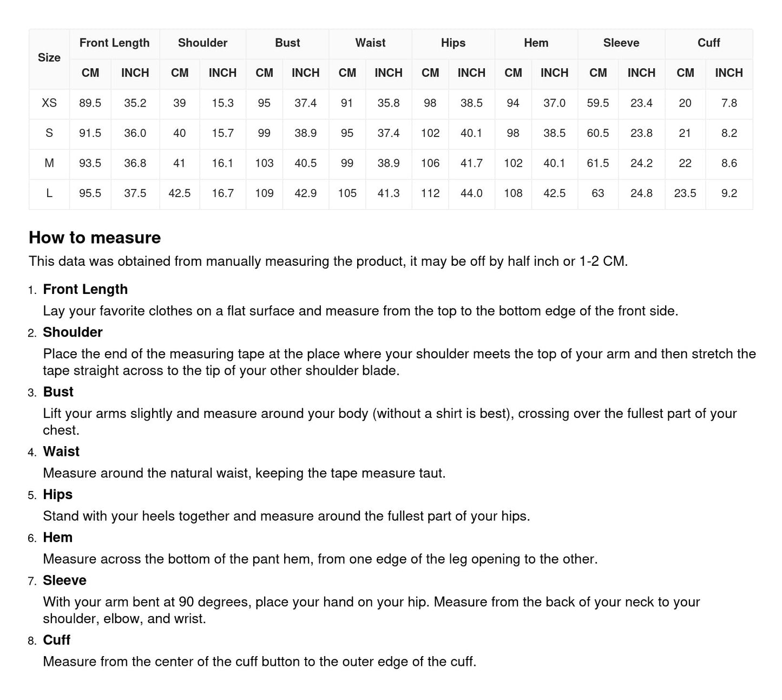Click the Bust column header
Viewport: 782px width, 700px height.
click(x=287, y=43)
